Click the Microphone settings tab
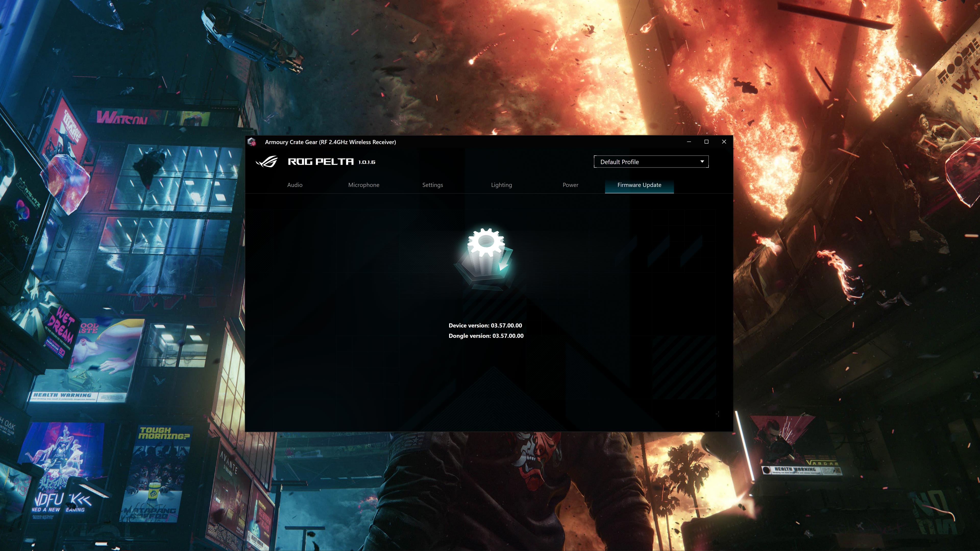 tap(363, 184)
